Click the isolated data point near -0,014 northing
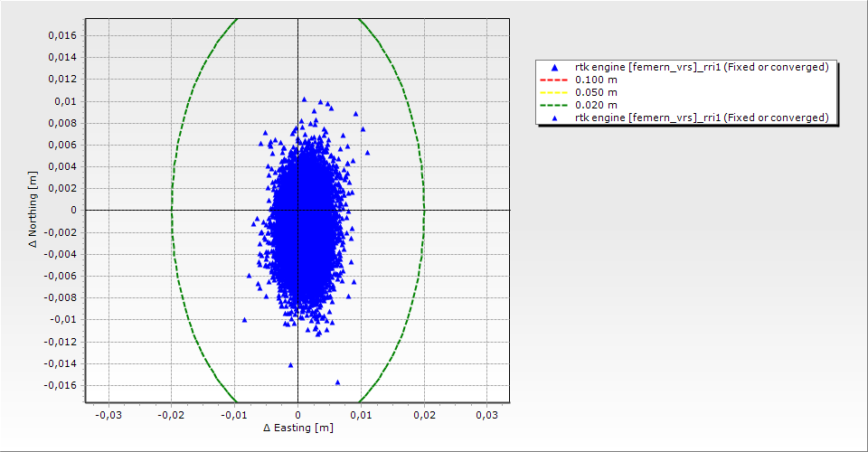This screenshot has width=868, height=452. pos(290,365)
